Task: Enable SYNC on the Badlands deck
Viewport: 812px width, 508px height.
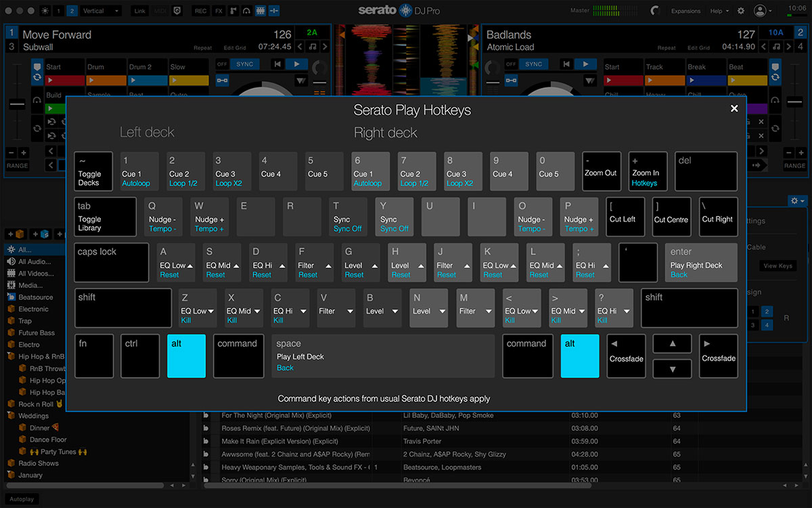Action: point(533,64)
